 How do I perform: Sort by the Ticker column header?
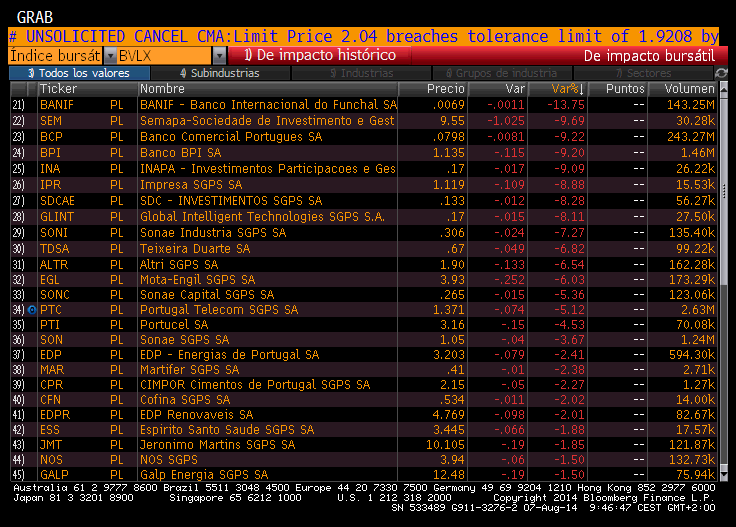[87, 89]
